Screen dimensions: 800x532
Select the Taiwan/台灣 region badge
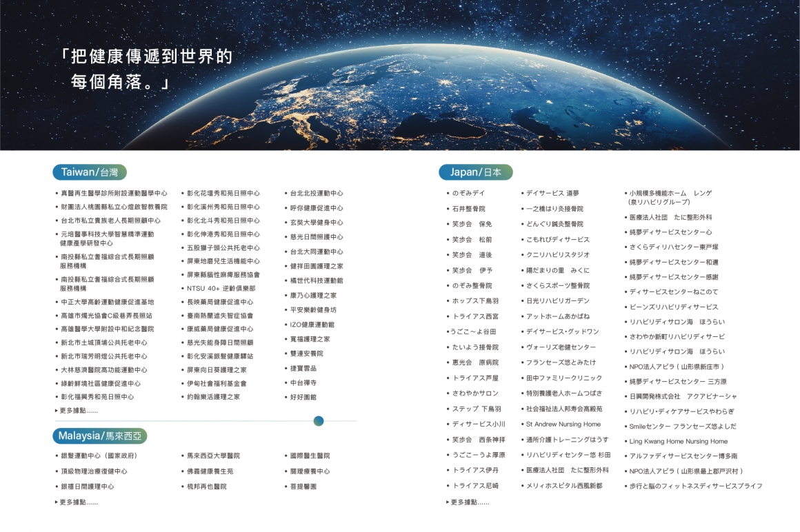(89, 172)
